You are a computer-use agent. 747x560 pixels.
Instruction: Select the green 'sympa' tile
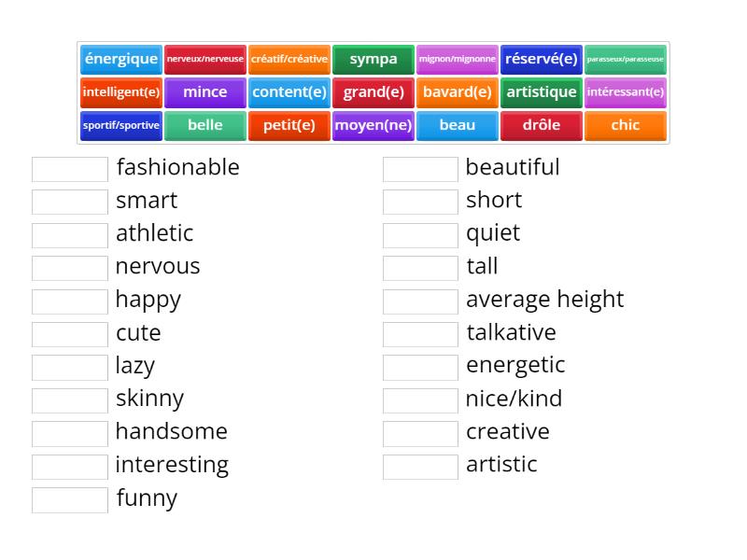373,60
